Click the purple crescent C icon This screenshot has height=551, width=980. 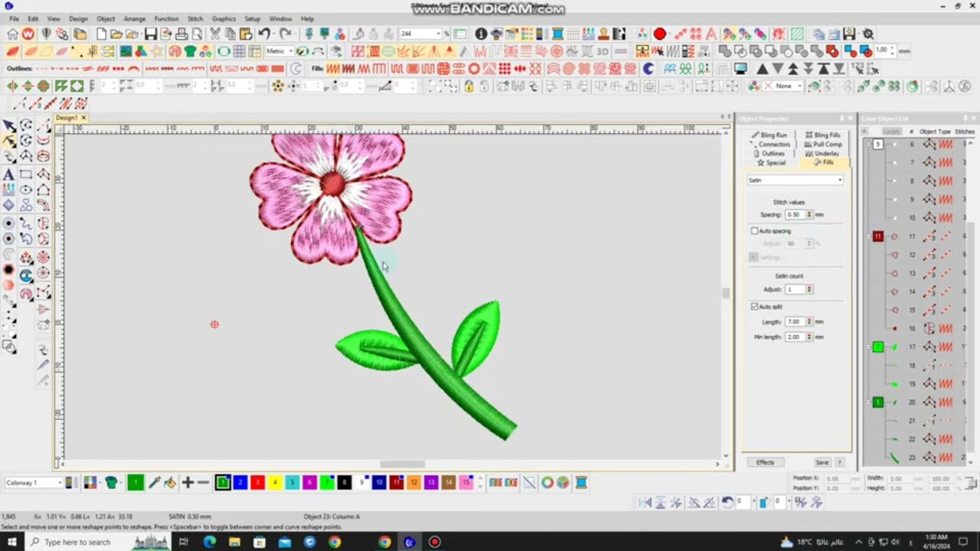tap(648, 69)
